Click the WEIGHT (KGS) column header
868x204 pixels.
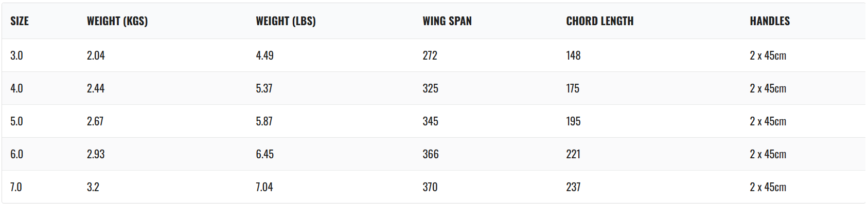(x=117, y=21)
